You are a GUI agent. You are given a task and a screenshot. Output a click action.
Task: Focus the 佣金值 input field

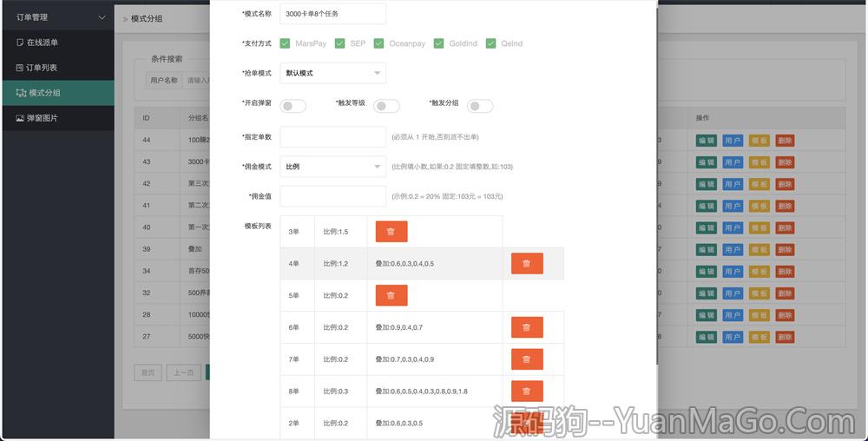pos(332,196)
